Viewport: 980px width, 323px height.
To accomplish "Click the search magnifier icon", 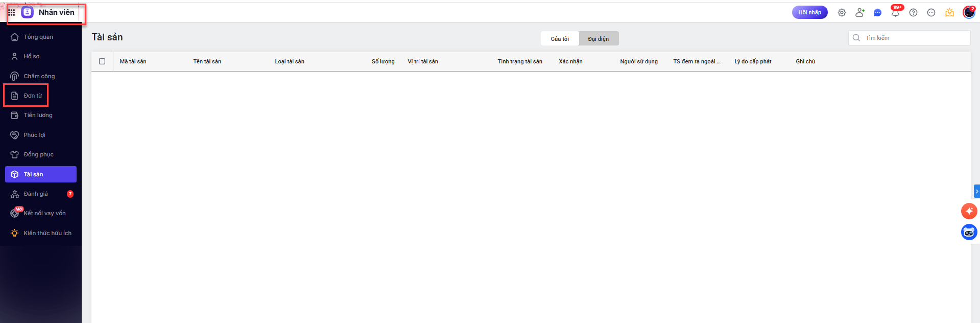I will (856, 38).
